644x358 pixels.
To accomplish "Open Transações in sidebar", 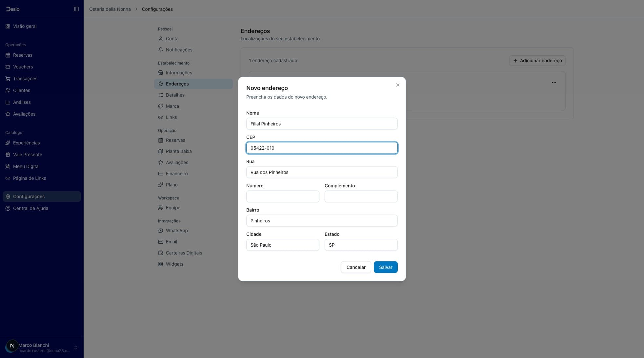I will (42, 79).
